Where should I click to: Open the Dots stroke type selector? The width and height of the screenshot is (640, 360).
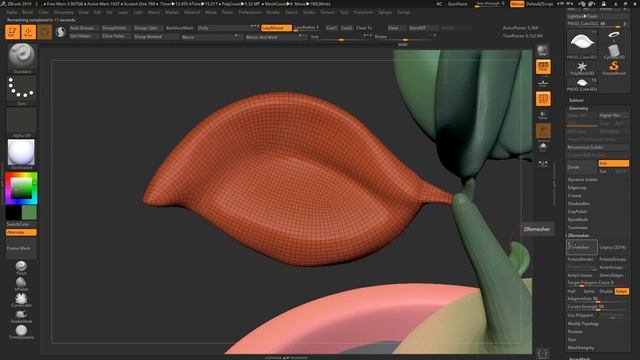(x=22, y=91)
